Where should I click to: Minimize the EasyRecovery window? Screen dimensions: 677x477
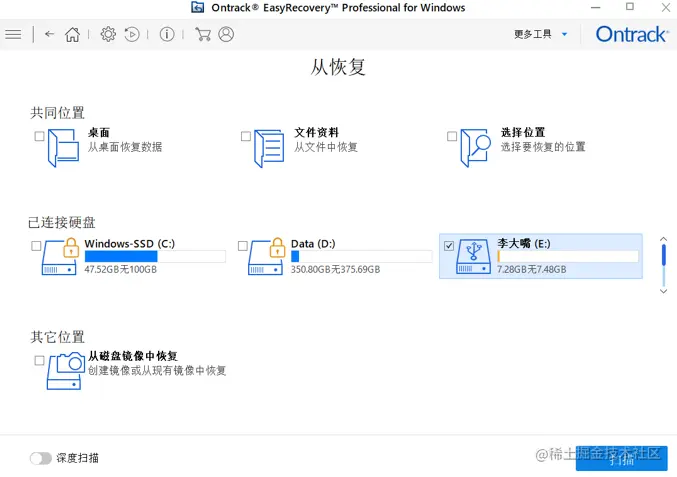click(596, 7)
